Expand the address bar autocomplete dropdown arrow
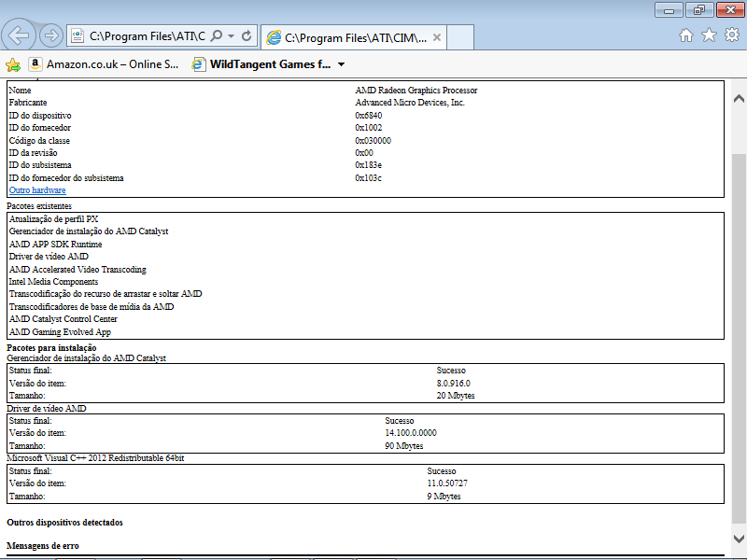 tap(231, 36)
